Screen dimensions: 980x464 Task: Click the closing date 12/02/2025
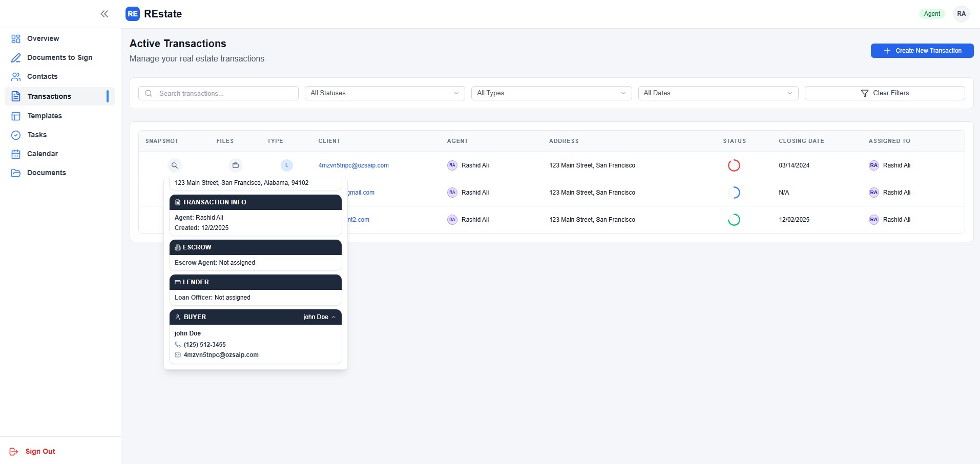click(x=794, y=220)
